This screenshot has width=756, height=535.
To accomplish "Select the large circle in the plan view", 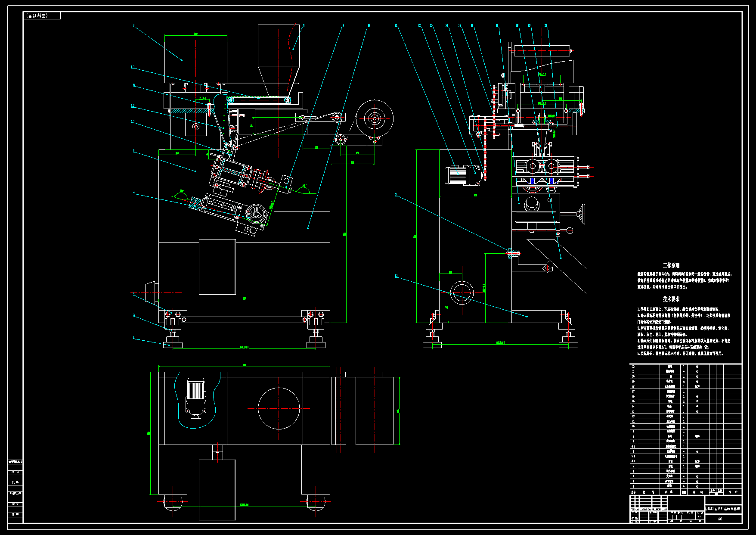I will [279, 408].
